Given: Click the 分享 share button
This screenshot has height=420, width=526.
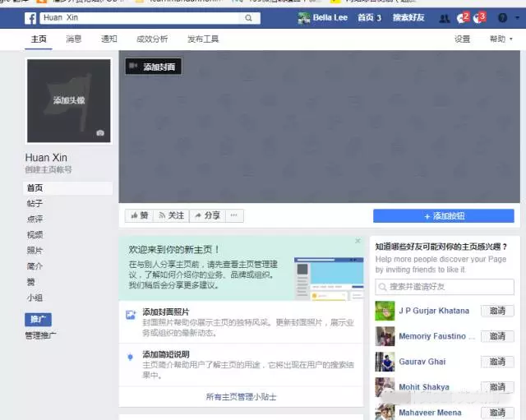Looking at the screenshot, I should pos(208,215).
